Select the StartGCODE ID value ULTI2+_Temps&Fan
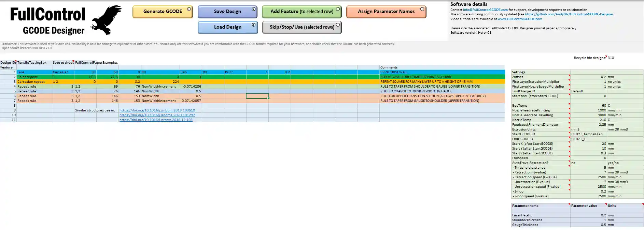This screenshot has height=230, width=644. click(x=588, y=134)
